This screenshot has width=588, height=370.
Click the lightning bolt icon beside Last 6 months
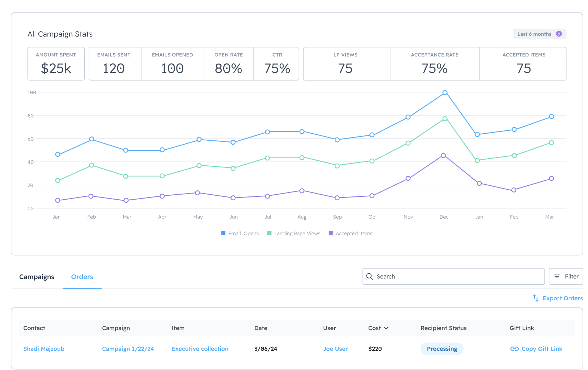pyautogui.click(x=559, y=34)
